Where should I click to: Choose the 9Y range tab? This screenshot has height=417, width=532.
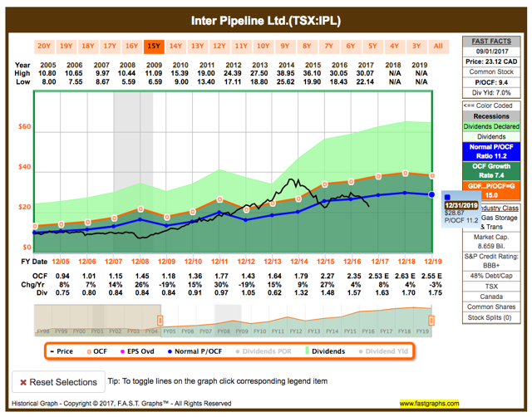(x=285, y=47)
